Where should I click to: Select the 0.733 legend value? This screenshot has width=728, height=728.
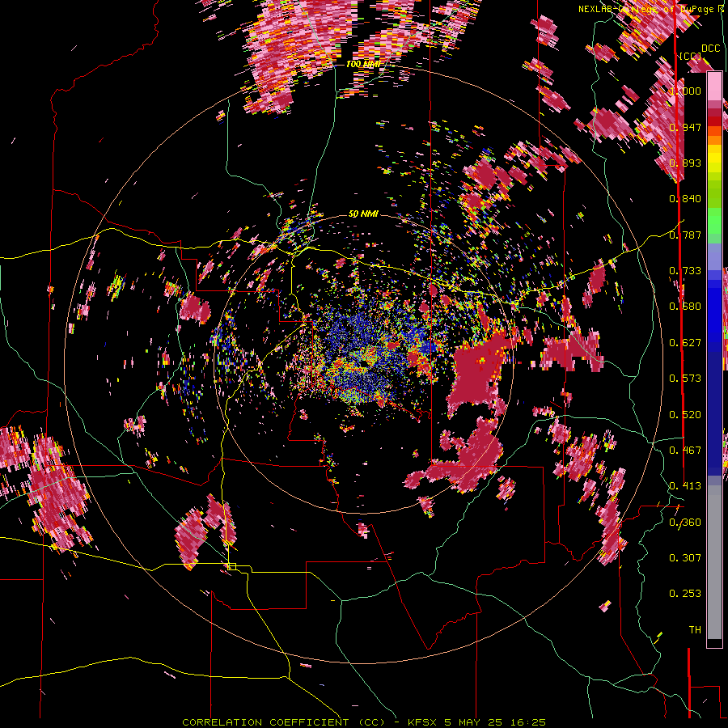685,271
